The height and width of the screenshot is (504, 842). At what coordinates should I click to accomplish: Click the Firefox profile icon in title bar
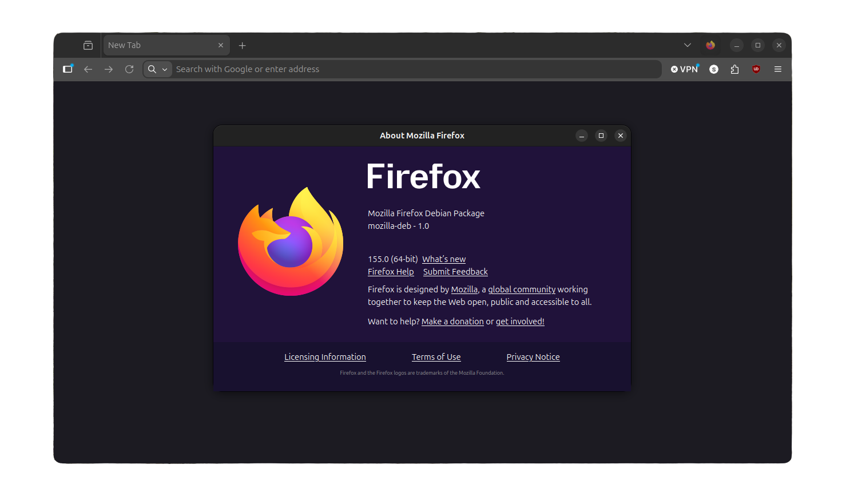pos(710,45)
